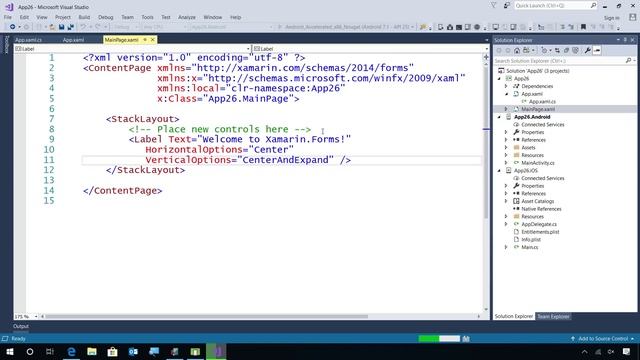The height and width of the screenshot is (360, 640).
Task: Click the editor horizontal scrollbar
Action: coord(208,316)
